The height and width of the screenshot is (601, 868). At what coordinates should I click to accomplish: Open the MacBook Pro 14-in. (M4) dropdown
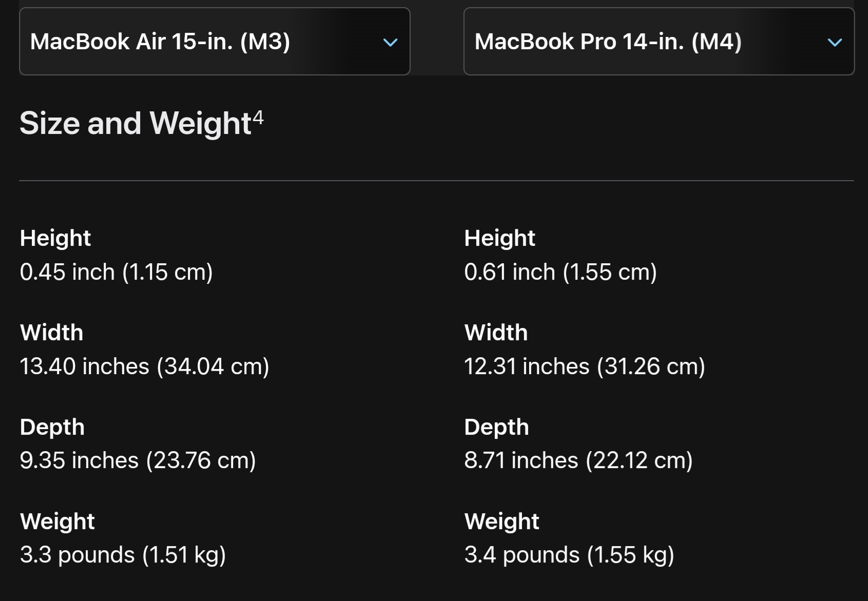pyautogui.click(x=659, y=42)
